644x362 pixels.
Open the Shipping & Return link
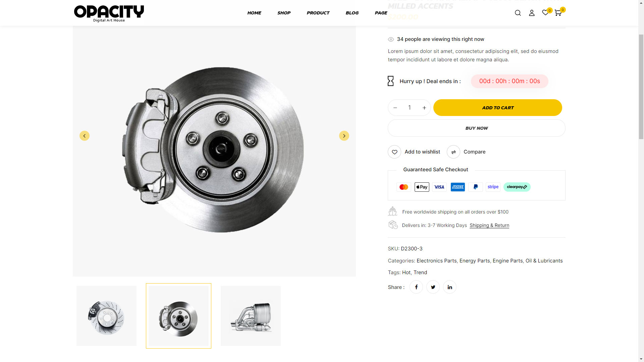[489, 225]
